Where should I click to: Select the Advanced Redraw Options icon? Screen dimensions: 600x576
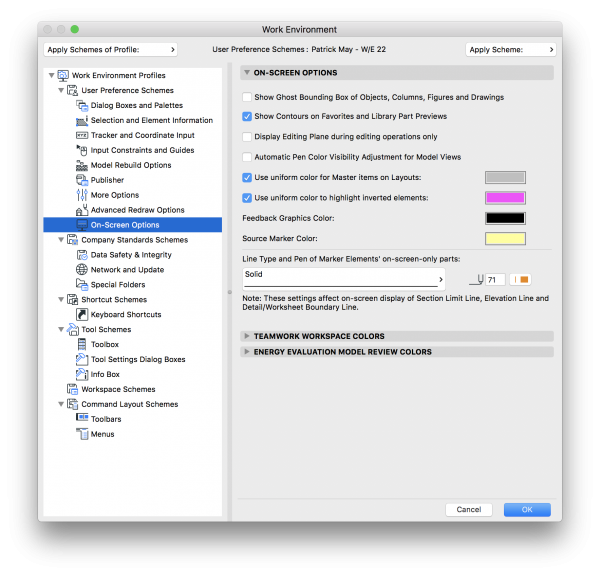(x=83, y=210)
